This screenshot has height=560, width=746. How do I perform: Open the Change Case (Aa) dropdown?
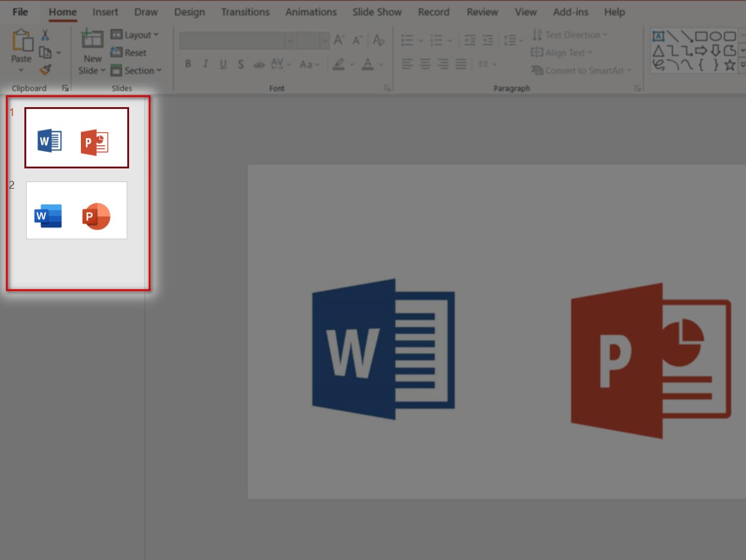(309, 64)
